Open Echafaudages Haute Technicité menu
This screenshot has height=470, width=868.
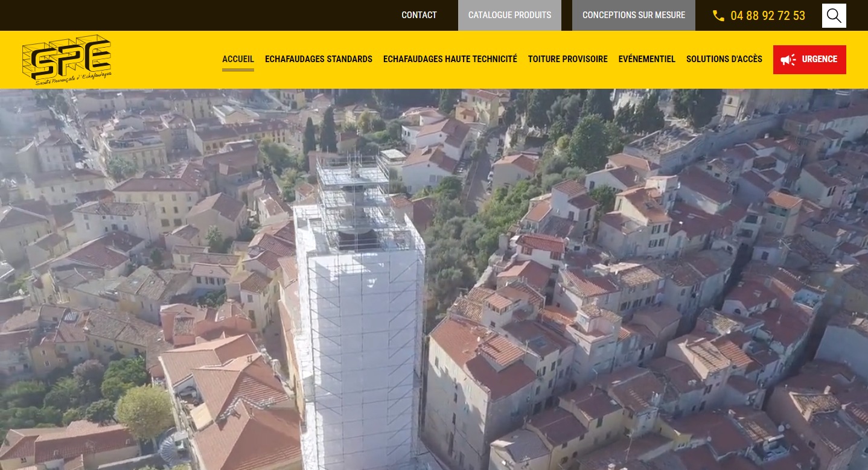click(450, 59)
